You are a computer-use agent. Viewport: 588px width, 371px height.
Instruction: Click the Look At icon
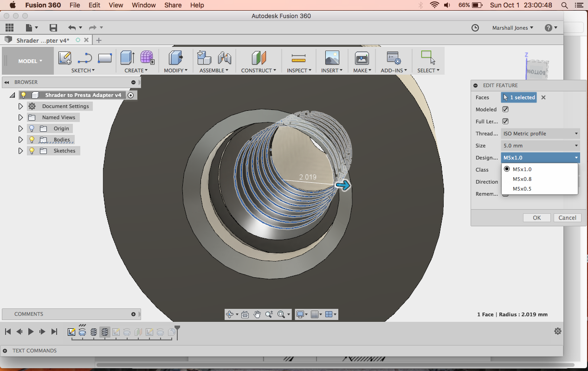coord(245,314)
